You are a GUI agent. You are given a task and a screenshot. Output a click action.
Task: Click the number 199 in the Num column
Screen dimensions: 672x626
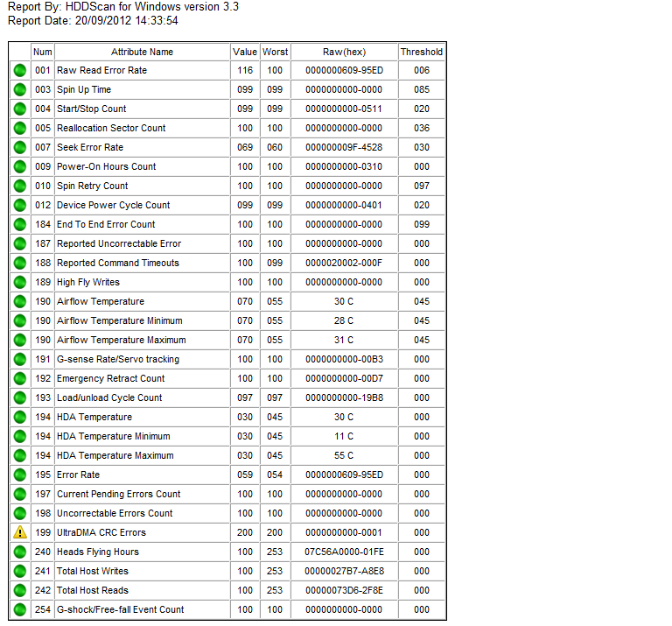coord(43,532)
